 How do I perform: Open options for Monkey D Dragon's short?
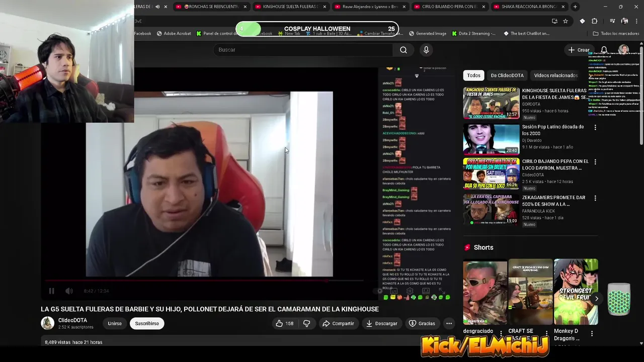592,333
